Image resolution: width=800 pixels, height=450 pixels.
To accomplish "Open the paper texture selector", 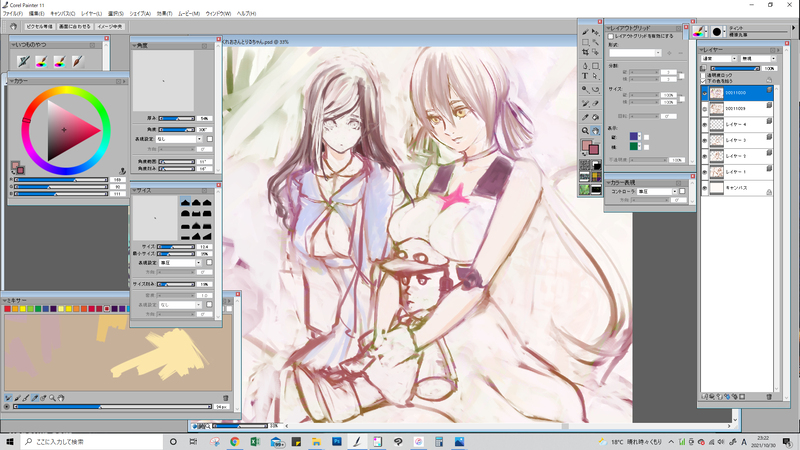I will click(x=585, y=164).
